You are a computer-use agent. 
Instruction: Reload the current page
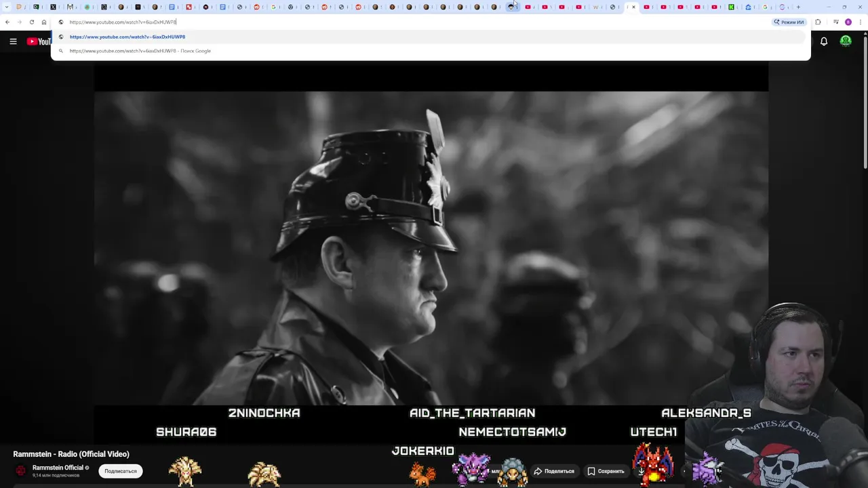pos(31,22)
